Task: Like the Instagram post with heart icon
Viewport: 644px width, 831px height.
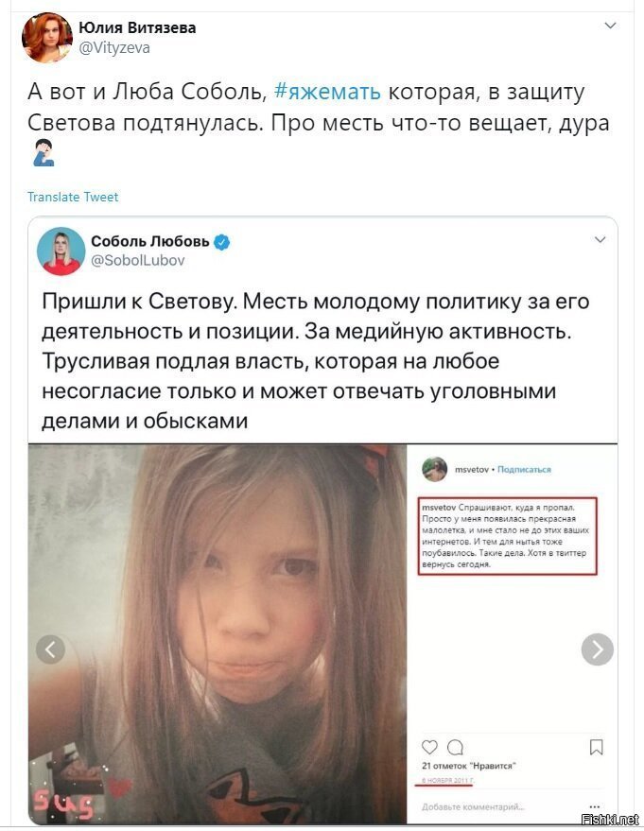Action: click(429, 747)
